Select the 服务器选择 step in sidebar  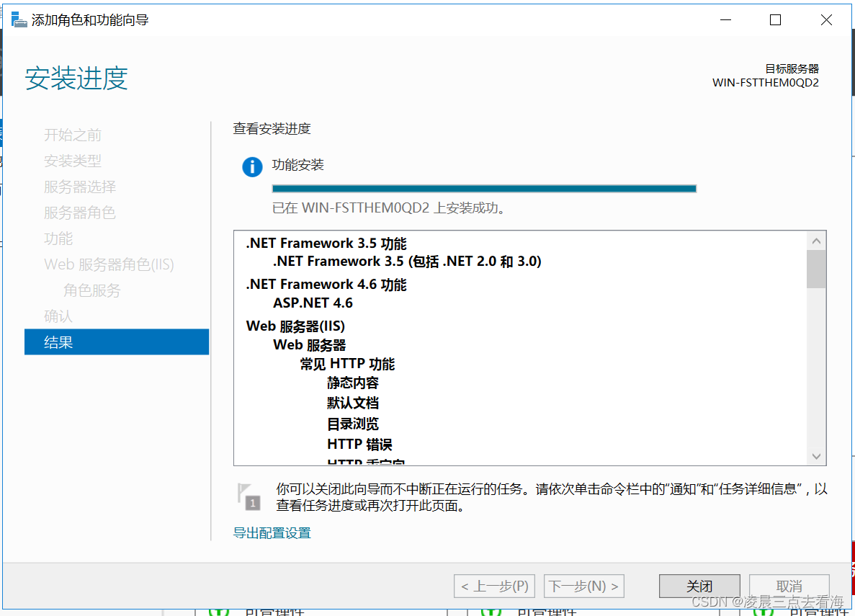click(80, 187)
